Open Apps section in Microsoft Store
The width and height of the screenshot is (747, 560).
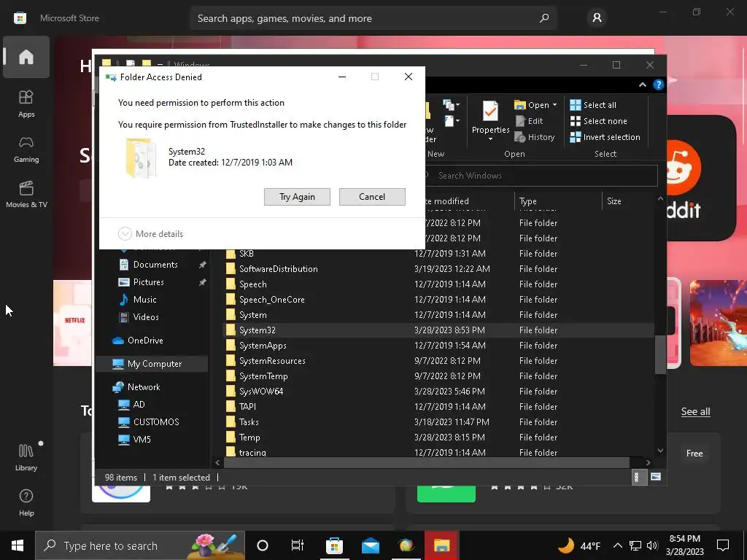coord(26,104)
